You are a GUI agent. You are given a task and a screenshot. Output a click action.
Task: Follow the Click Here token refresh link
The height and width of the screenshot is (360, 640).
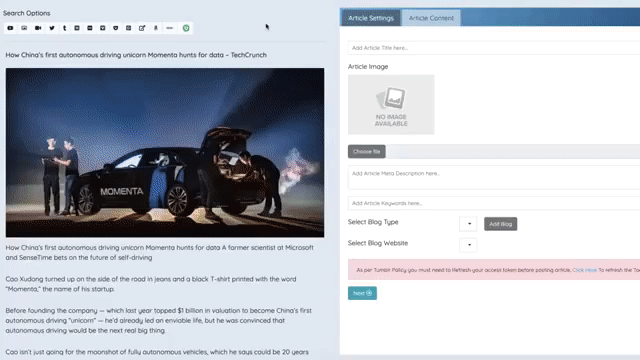pos(584,270)
